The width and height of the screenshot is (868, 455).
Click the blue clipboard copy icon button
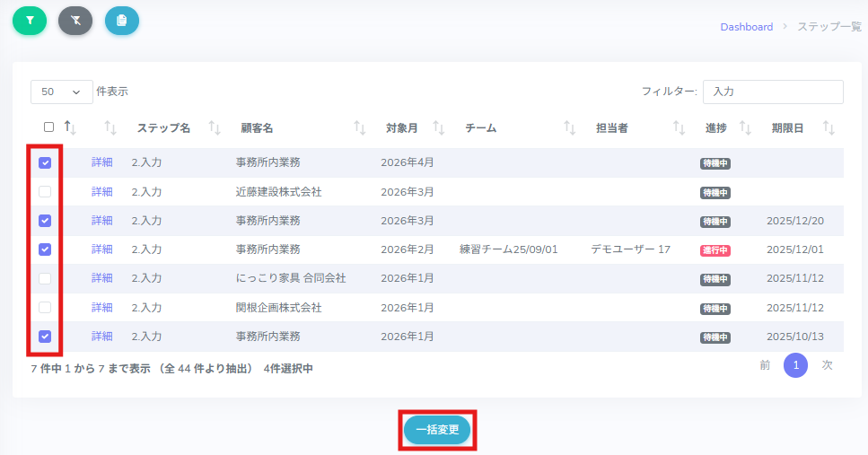(x=122, y=20)
